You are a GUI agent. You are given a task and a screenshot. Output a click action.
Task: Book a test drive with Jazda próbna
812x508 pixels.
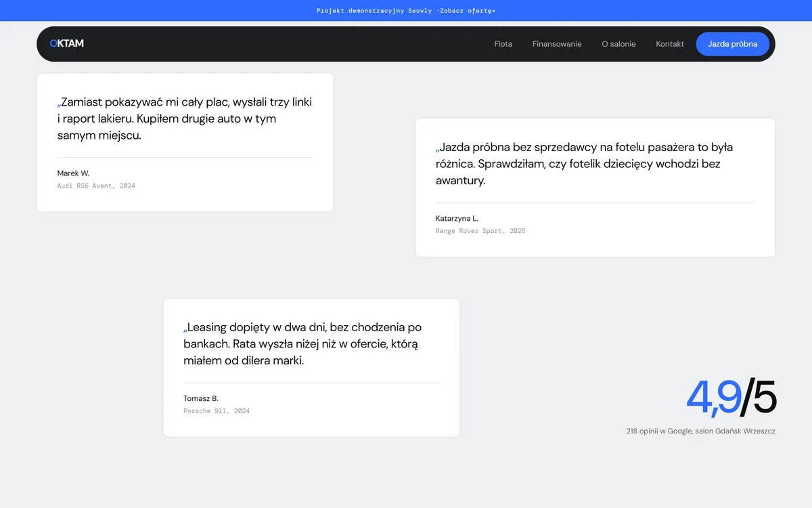(733, 44)
